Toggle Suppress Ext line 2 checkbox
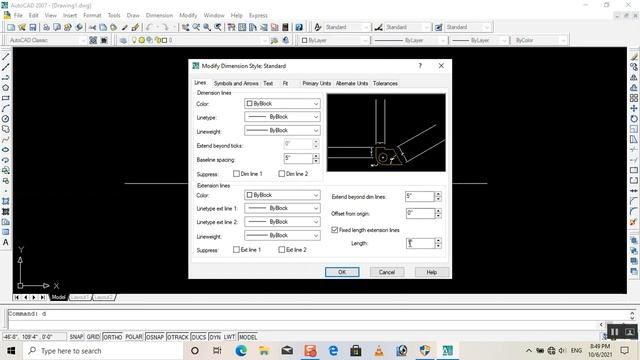Image resolution: width=640 pixels, height=360 pixels. point(281,249)
